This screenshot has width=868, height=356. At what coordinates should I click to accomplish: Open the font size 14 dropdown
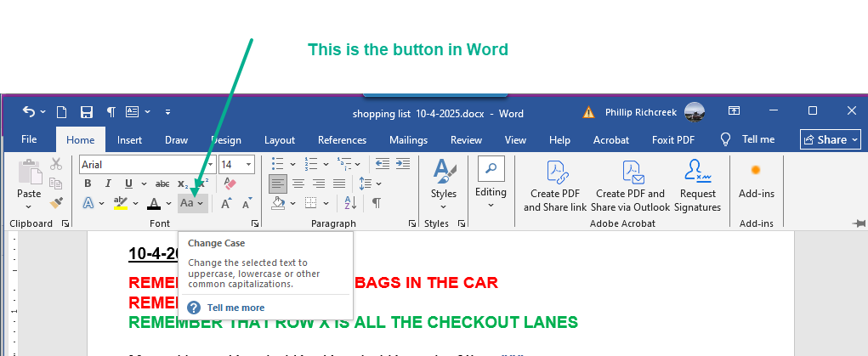click(x=249, y=165)
